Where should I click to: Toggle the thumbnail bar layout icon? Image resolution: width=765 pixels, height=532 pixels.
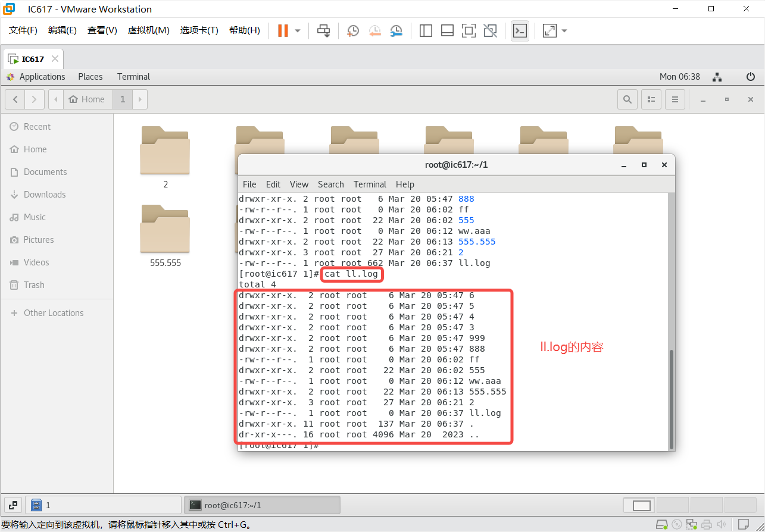[447, 30]
